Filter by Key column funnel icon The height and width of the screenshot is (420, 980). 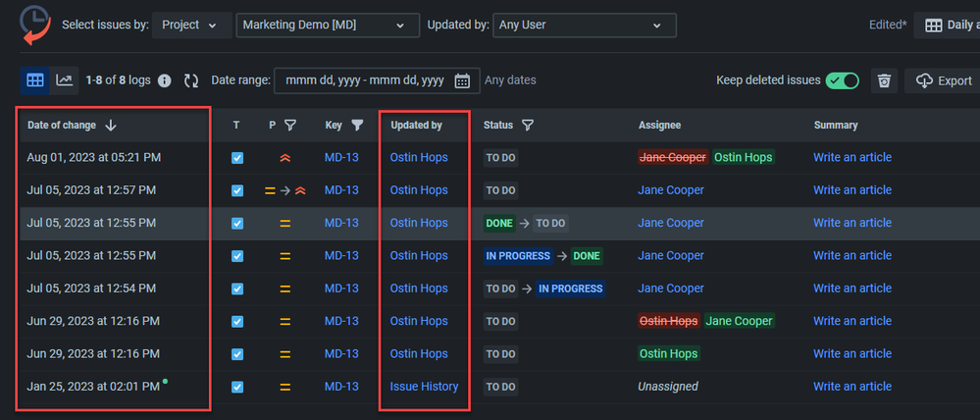[x=357, y=125]
